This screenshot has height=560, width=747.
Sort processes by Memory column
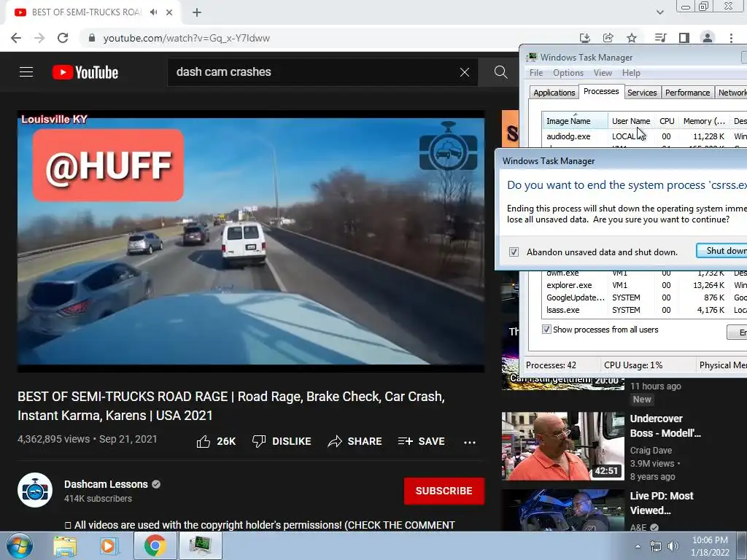tap(704, 121)
